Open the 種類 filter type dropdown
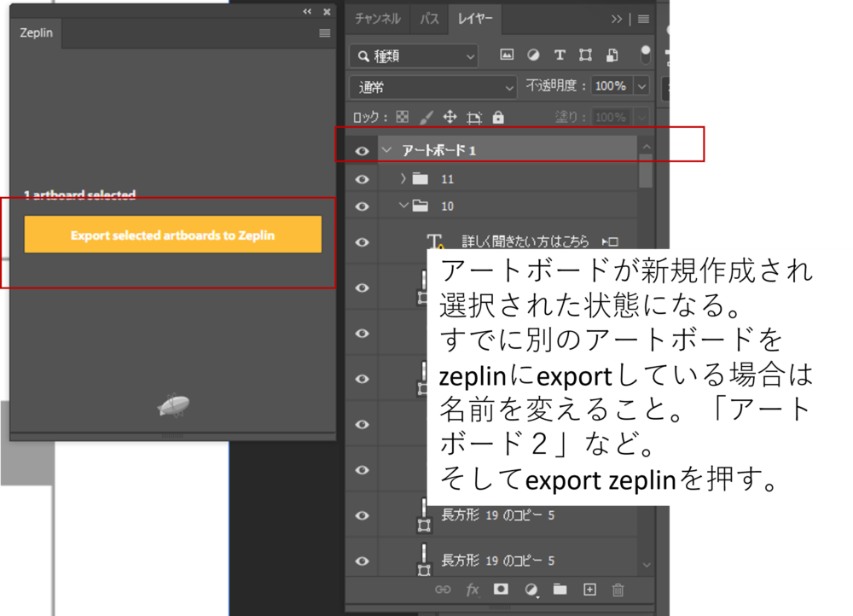Image resolution: width=853 pixels, height=616 pixels. coord(414,55)
